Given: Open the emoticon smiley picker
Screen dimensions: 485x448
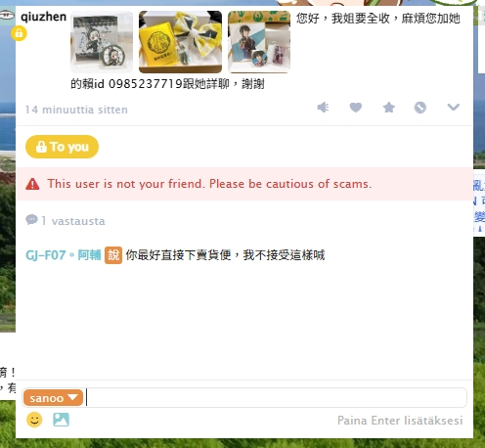Looking at the screenshot, I should 34,420.
